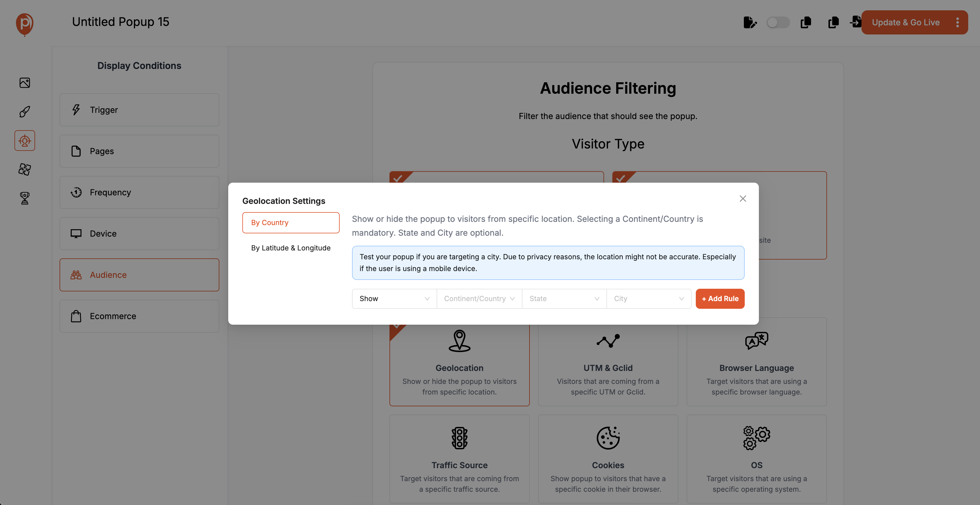The height and width of the screenshot is (505, 980).
Task: Open the trophy sidebar icon
Action: click(x=25, y=198)
